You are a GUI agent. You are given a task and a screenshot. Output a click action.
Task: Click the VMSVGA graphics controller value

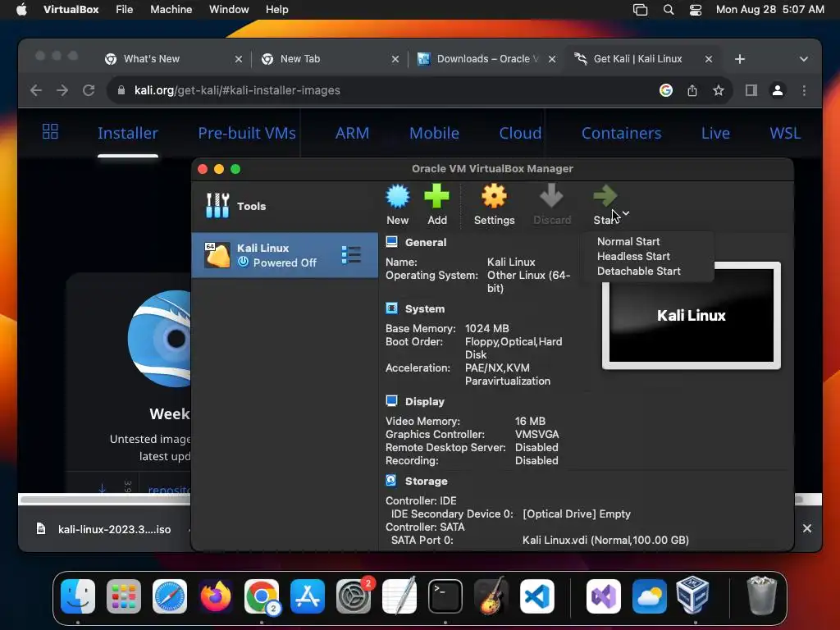click(x=536, y=435)
